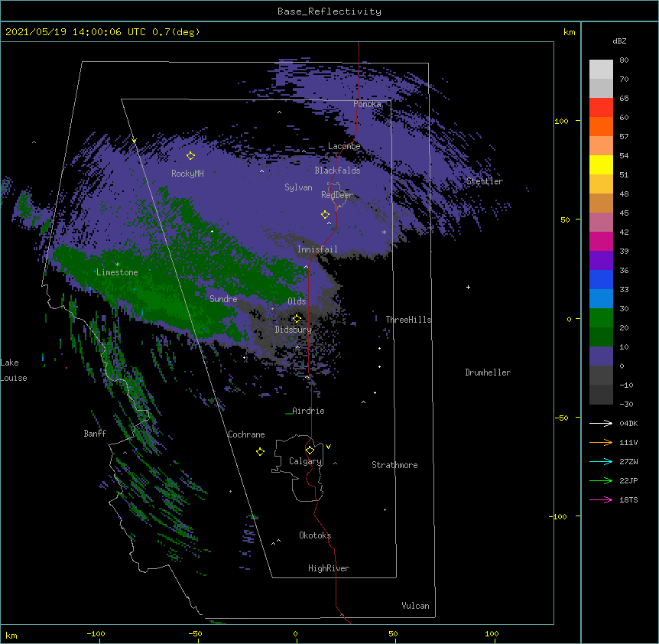659x644 pixels.
Task: Select yellow diamond marker above Didsbury
Action: 297,318
